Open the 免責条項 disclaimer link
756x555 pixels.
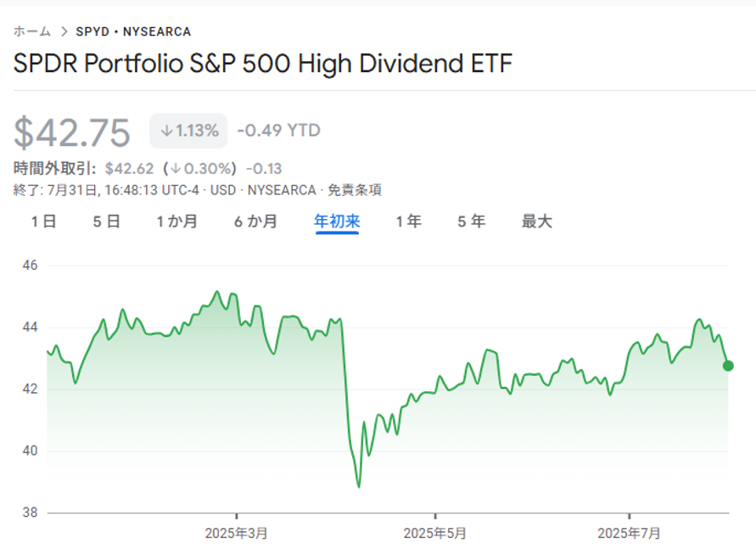(x=355, y=190)
